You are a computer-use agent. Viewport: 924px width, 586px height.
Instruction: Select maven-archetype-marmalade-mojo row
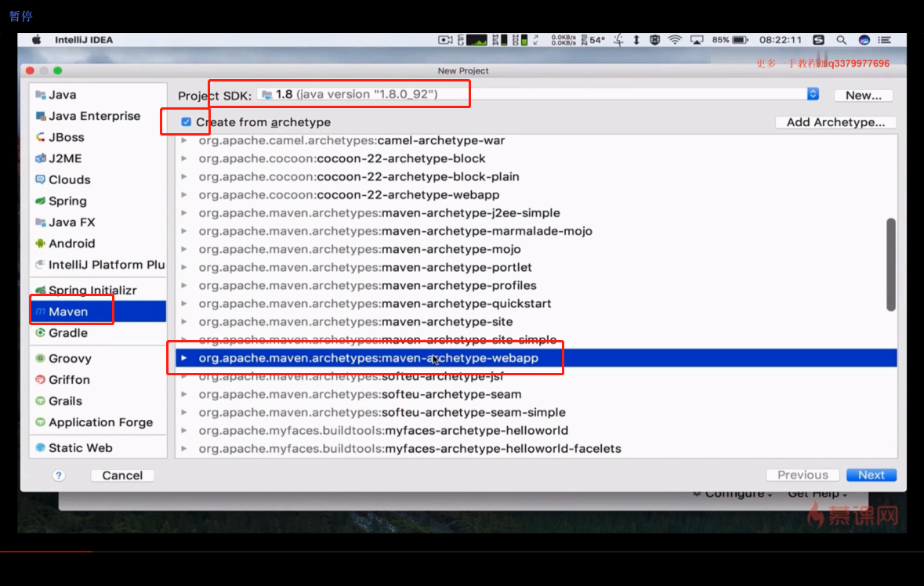[536, 231]
